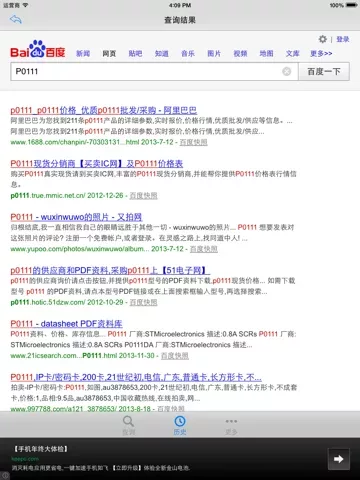Viewport: 360px width, 480px height.
Task: Click the p0111.hotic.51dzw.com URL text
Action: tap(48, 302)
